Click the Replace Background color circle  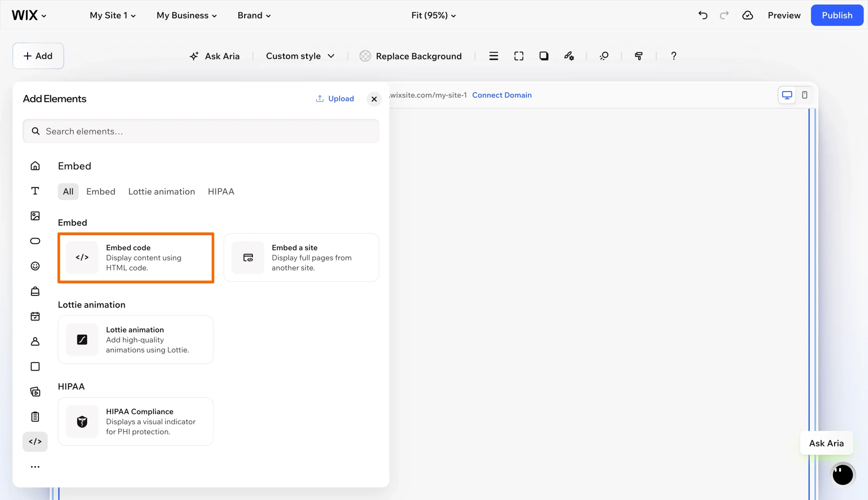[365, 56]
